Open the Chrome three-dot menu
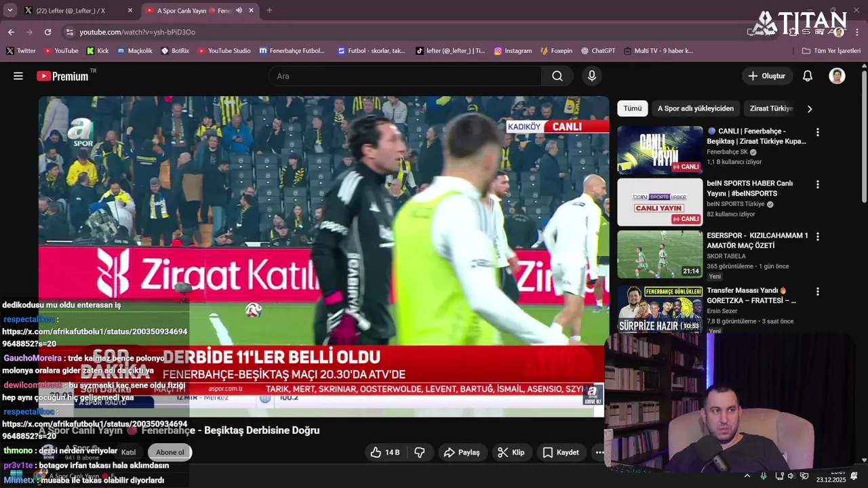The width and height of the screenshot is (868, 488). 857,32
